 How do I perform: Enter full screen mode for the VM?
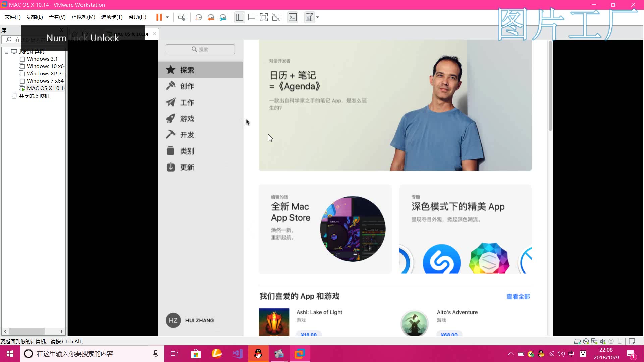point(264,17)
